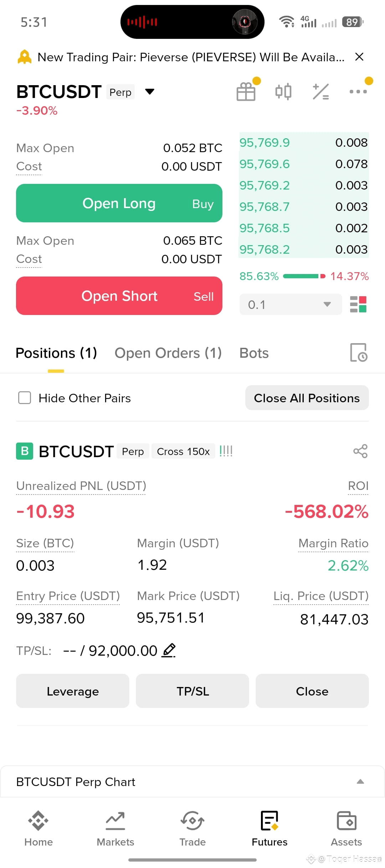Switch the order book layout icon

[x=358, y=304]
